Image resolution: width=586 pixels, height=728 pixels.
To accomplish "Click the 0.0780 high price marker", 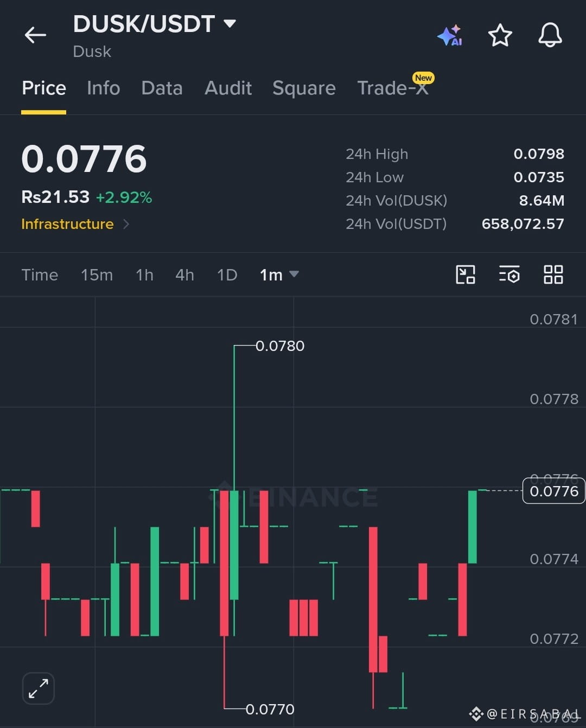I will pos(279,346).
